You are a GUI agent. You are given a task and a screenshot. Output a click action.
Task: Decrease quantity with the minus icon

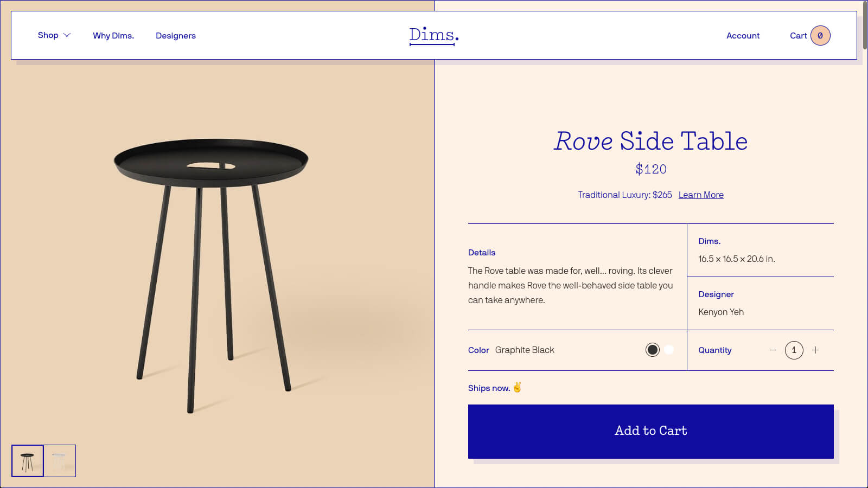pyautogui.click(x=773, y=350)
